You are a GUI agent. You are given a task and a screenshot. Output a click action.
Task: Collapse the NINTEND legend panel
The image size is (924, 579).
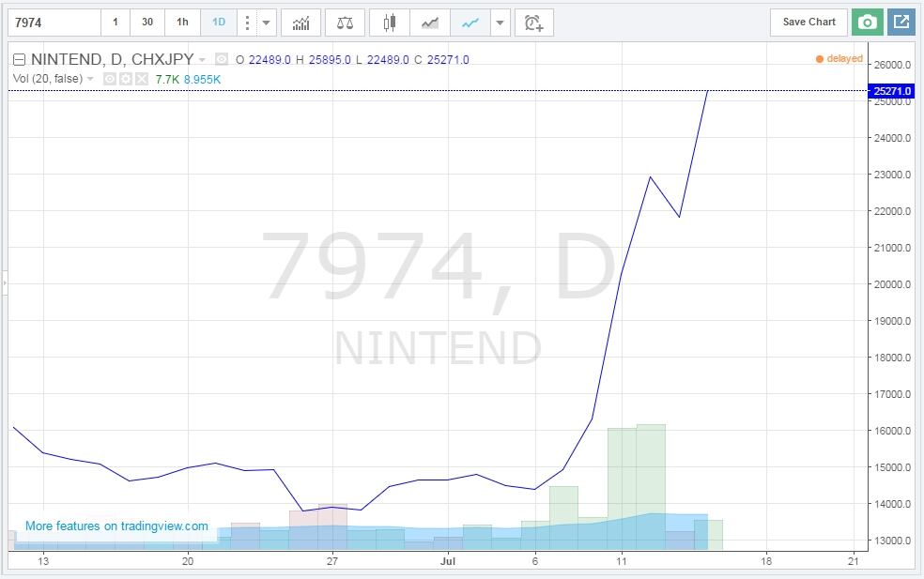tap(18, 58)
